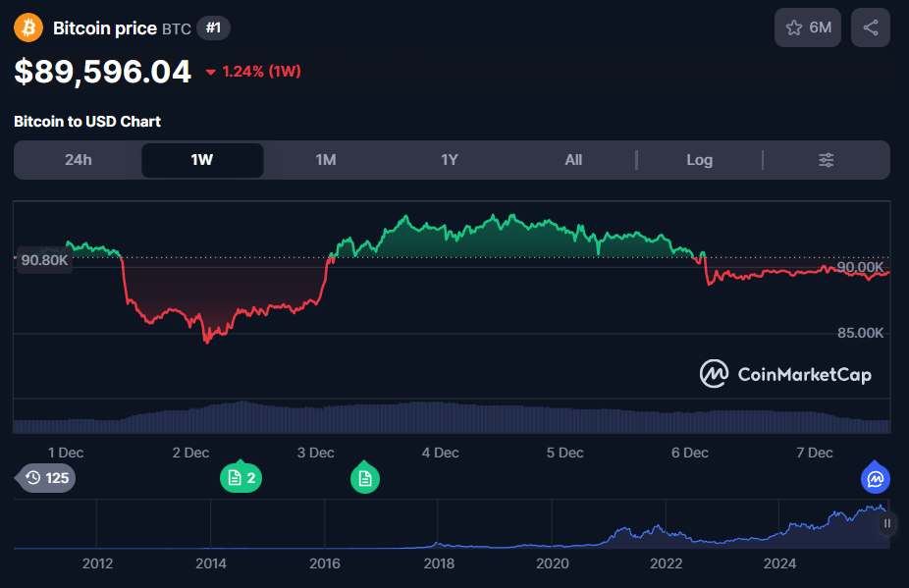Click the red down-arrow next to 1.24%
The image size is (909, 588).
(x=211, y=73)
